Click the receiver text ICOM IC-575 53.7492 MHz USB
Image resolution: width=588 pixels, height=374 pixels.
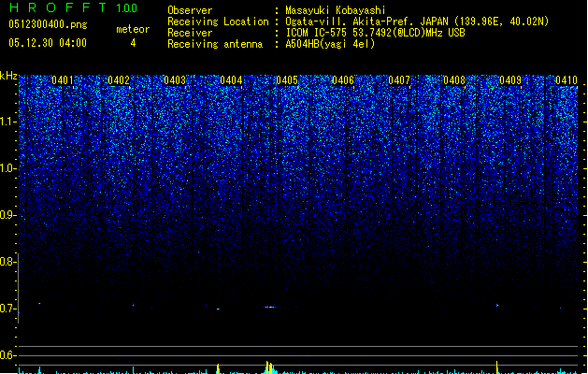[x=375, y=33]
